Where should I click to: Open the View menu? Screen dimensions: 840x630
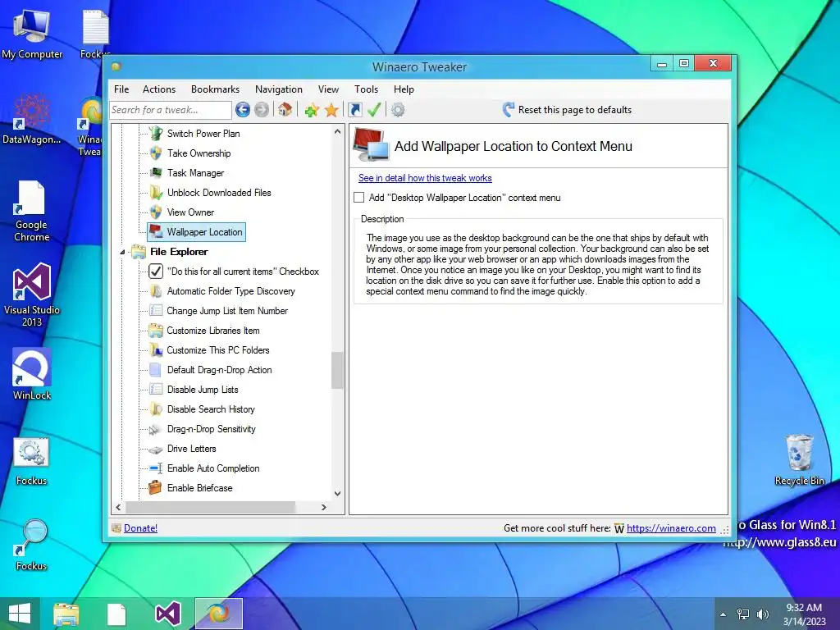328,89
